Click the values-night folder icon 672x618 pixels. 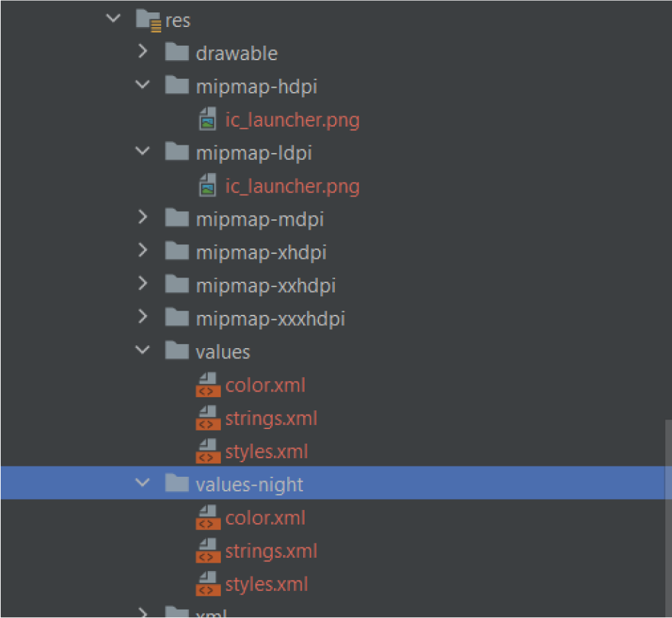pyautogui.click(x=177, y=483)
